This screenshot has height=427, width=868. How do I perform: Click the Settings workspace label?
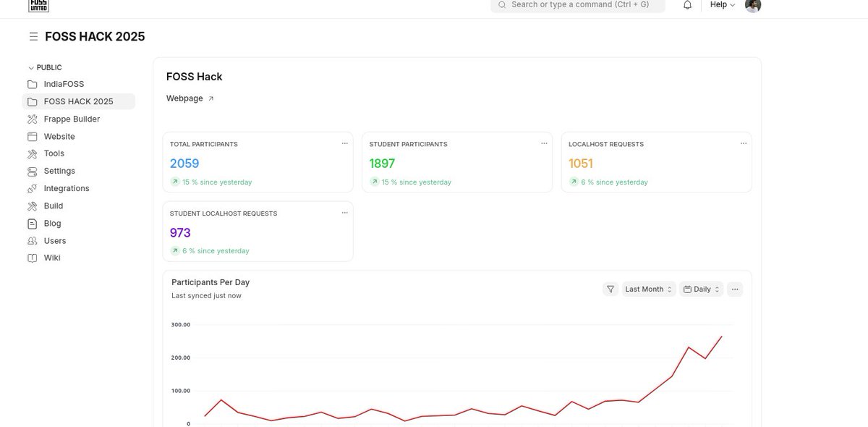click(59, 171)
